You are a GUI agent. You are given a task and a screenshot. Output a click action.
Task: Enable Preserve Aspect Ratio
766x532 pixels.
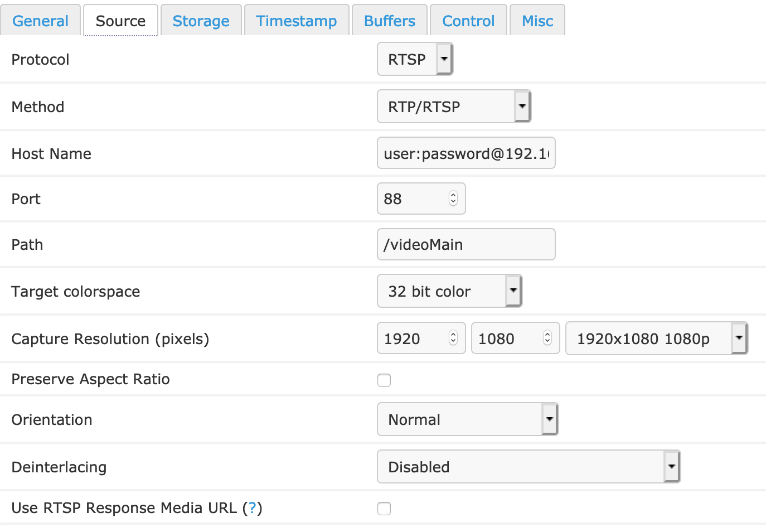click(384, 380)
